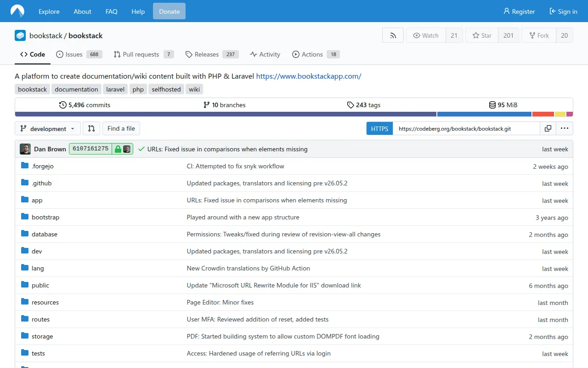Open the Issues tab

click(x=79, y=54)
